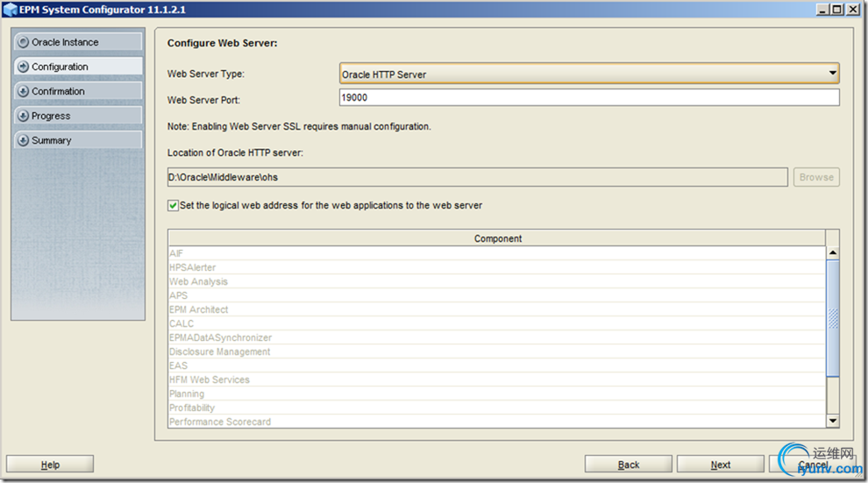Screen dimensions: 868x483
Task: Select the Progress step label
Action: (51, 116)
